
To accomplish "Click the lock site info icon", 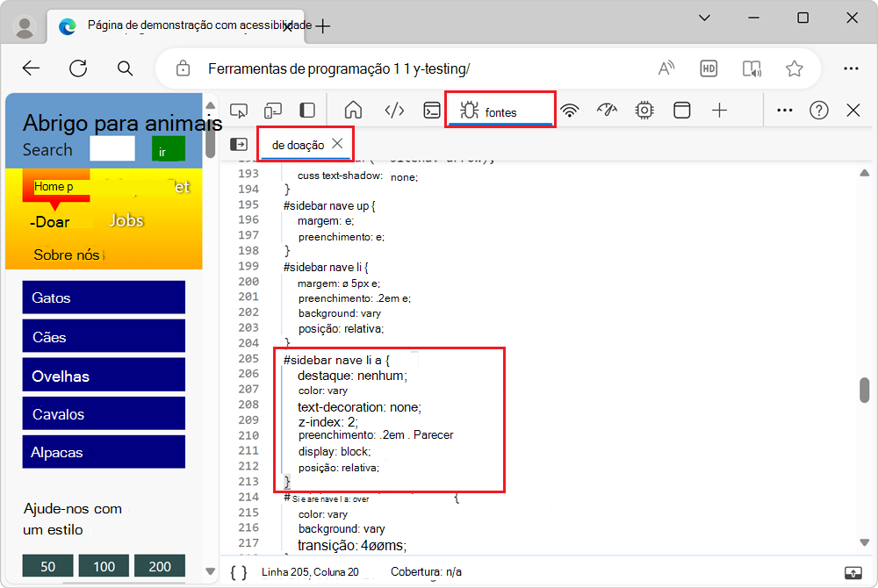I will click(184, 68).
